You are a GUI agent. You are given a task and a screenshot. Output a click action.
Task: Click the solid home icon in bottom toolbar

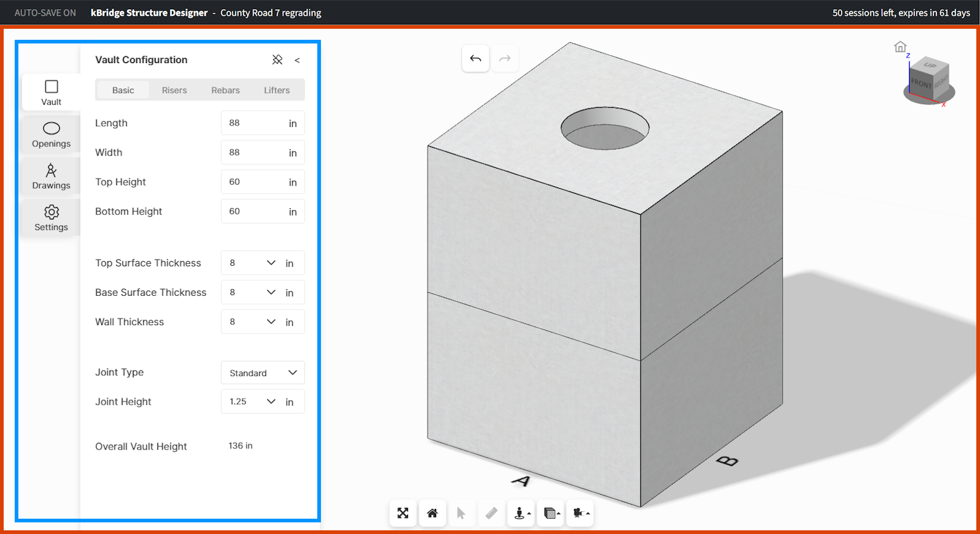[x=432, y=513]
